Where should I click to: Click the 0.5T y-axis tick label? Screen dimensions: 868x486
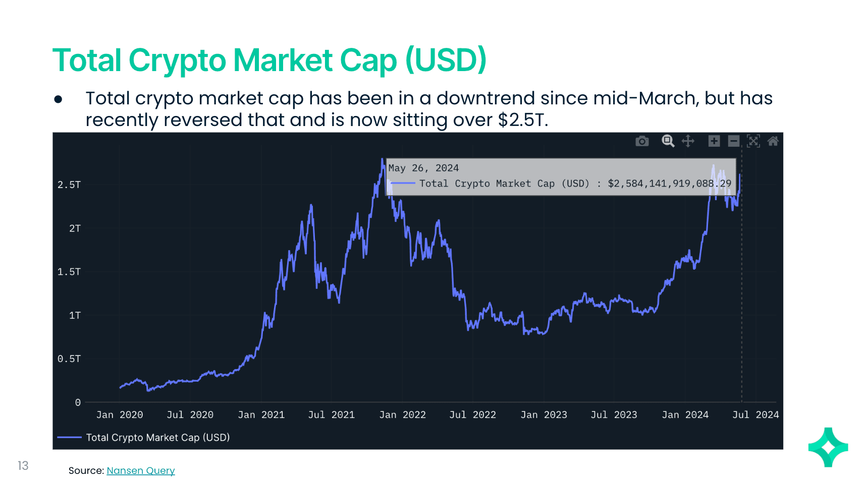(69, 359)
